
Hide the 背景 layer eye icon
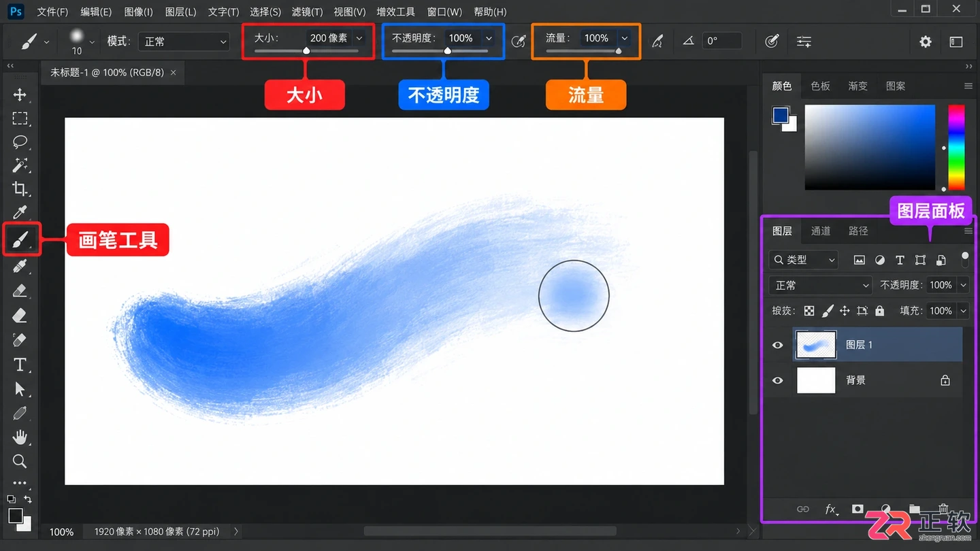coord(777,381)
